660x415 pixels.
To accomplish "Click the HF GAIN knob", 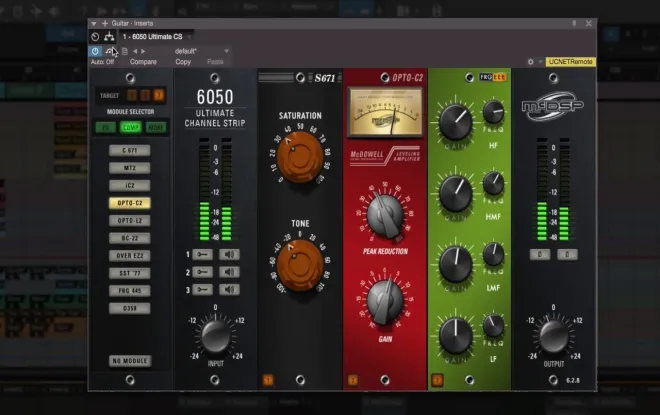I will pyautogui.click(x=455, y=122).
